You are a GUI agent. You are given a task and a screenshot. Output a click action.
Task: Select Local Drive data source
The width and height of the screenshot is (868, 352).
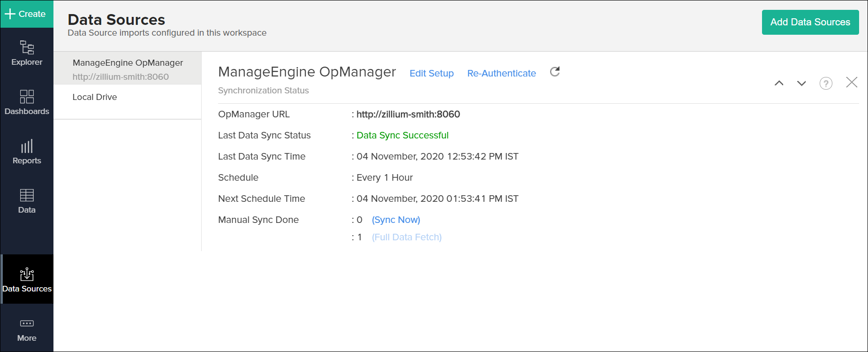click(x=95, y=97)
